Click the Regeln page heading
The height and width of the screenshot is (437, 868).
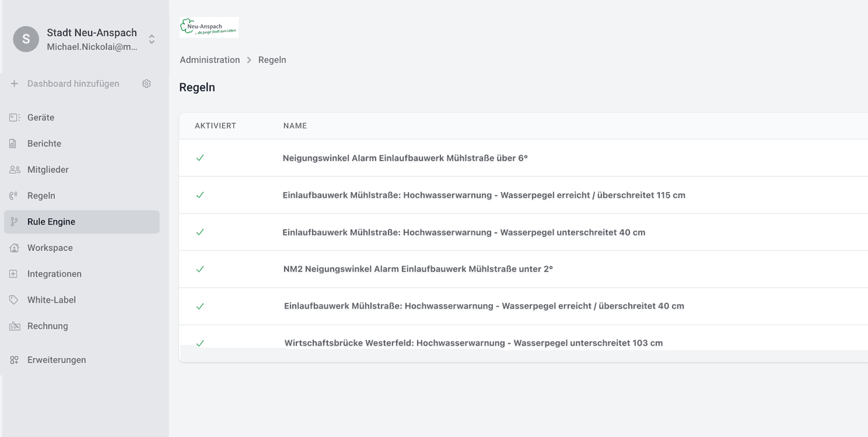point(197,88)
